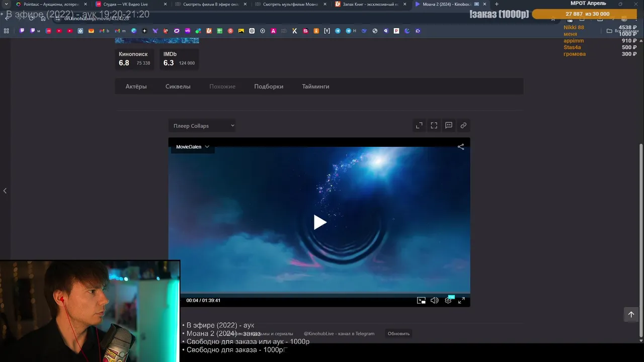Click the IMDb 6.3 rating box
Viewport: 644px width, 362px height.
[x=179, y=59]
